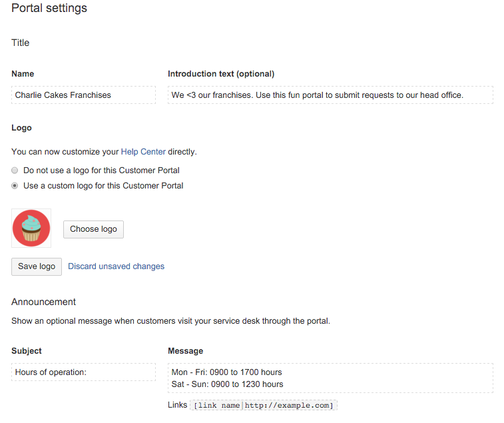504x423 pixels.
Task: Click the 'Logo' section heading
Action: point(21,128)
